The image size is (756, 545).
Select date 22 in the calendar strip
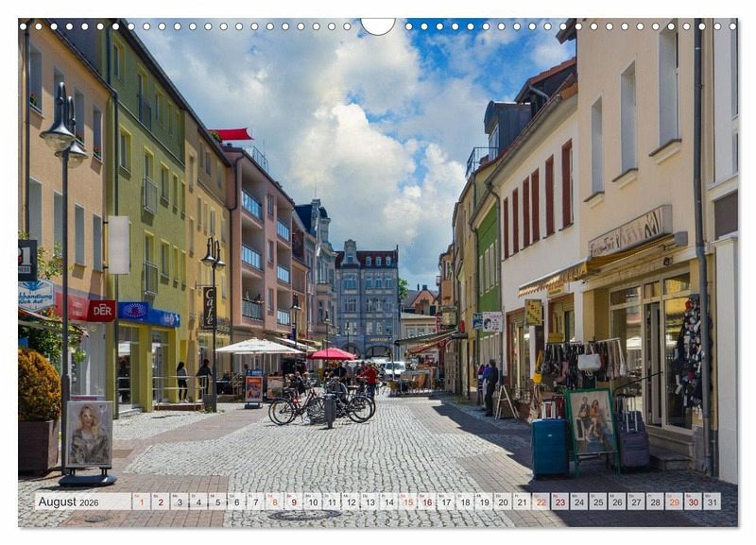coord(541,502)
